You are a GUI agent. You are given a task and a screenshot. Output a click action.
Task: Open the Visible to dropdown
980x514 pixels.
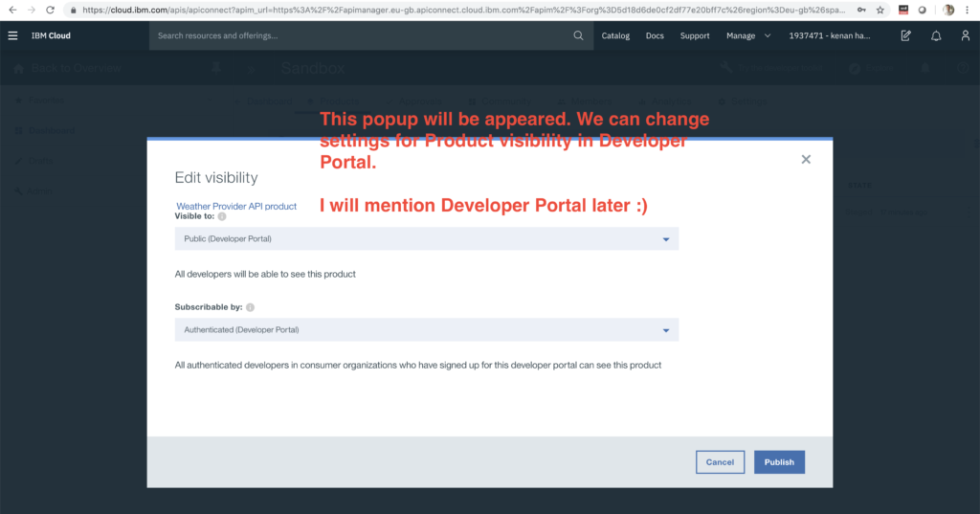tap(426, 239)
